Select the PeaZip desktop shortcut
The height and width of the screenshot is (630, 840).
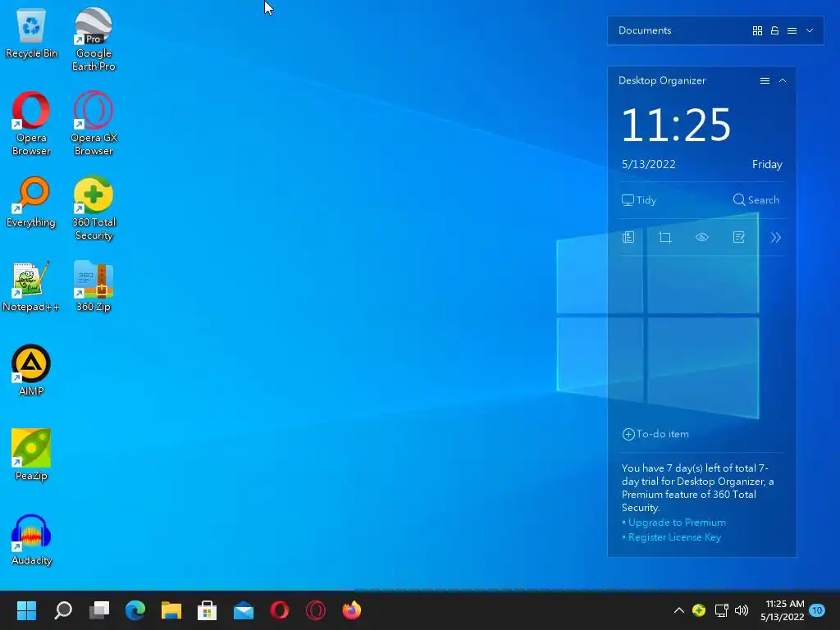[31, 454]
